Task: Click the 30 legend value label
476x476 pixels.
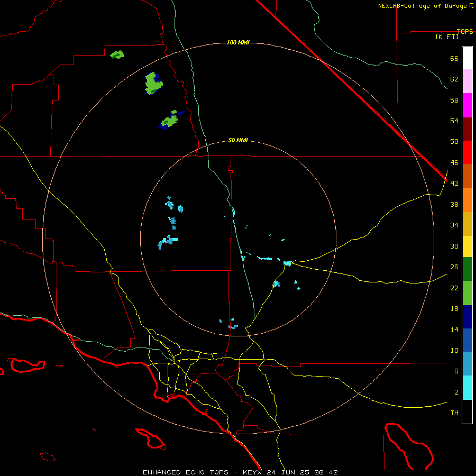Action: (454, 246)
